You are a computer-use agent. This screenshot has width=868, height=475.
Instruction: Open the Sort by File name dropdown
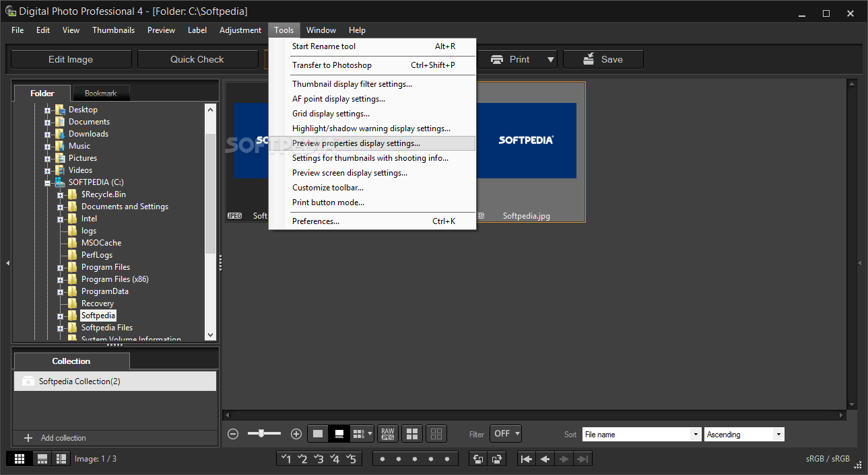(x=642, y=435)
